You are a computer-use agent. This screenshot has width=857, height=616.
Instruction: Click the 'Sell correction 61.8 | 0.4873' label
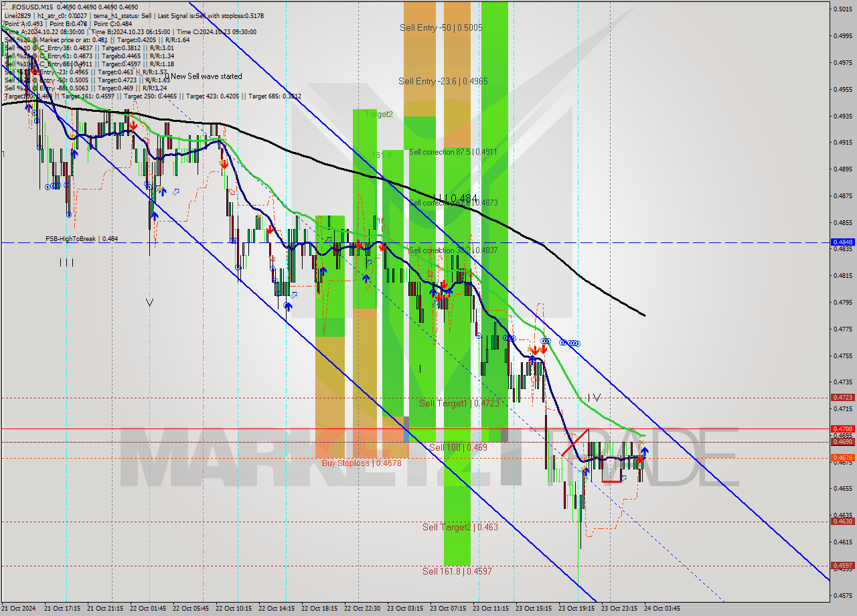[x=453, y=203]
